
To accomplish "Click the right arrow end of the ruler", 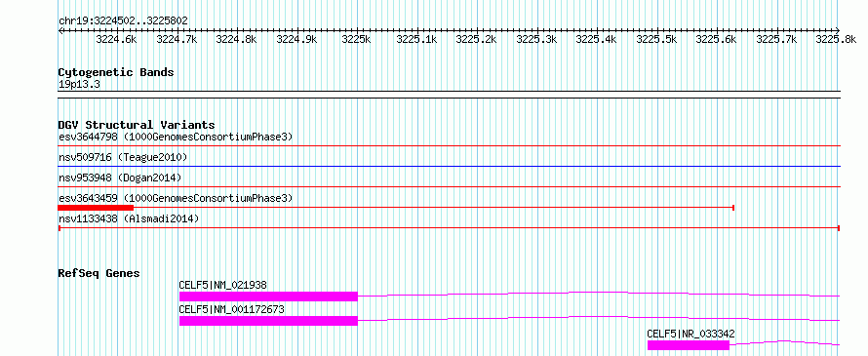I will coord(838,30).
